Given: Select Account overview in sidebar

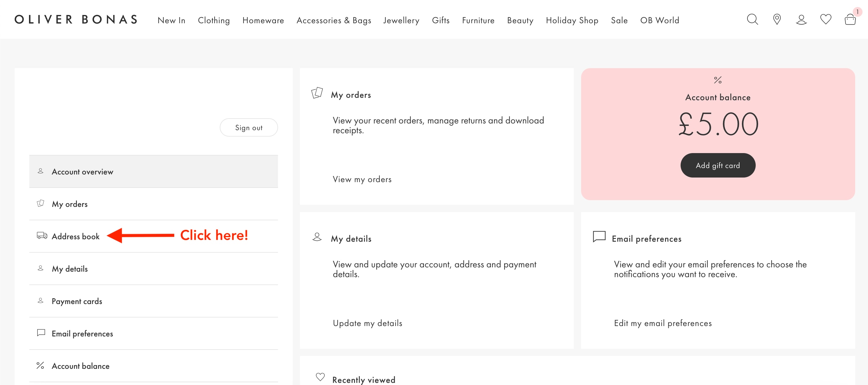Looking at the screenshot, I should [153, 171].
